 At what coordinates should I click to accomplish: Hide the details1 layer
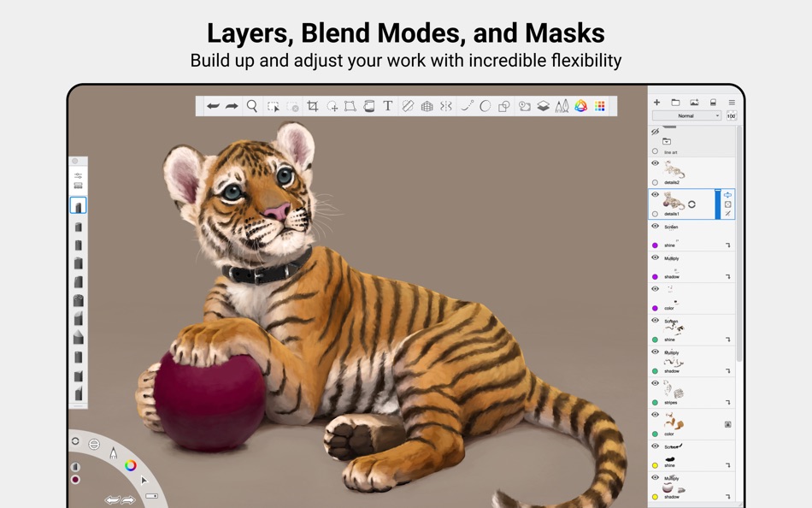click(655, 195)
